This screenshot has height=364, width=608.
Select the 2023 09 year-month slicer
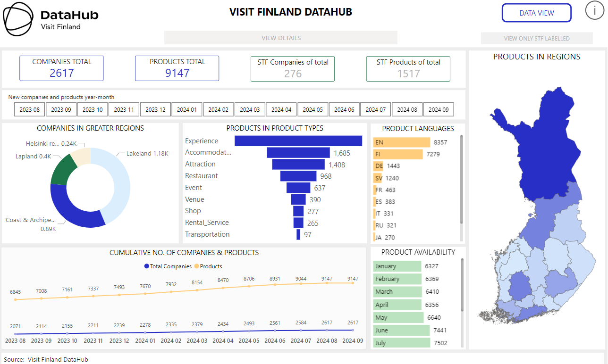point(61,109)
